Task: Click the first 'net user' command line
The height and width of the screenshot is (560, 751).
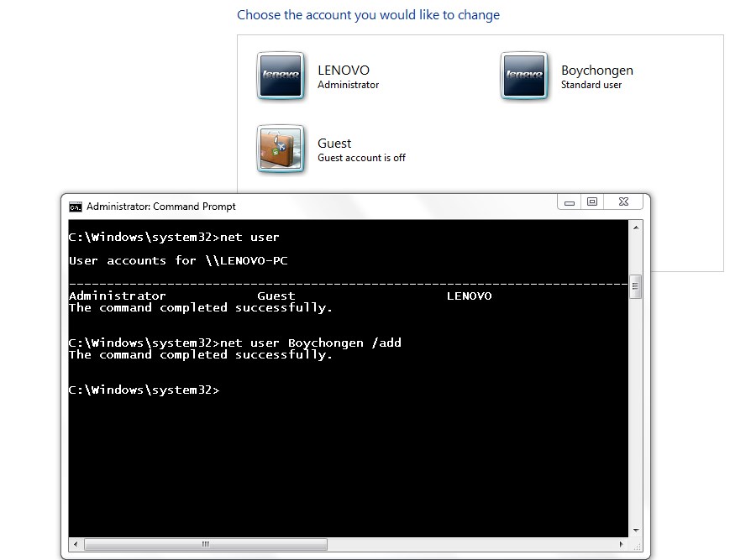Action: point(174,238)
